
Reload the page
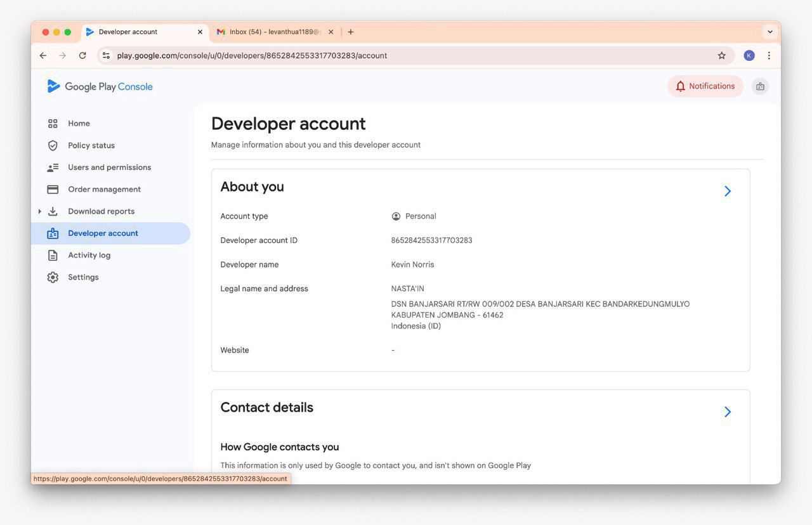[x=82, y=56]
